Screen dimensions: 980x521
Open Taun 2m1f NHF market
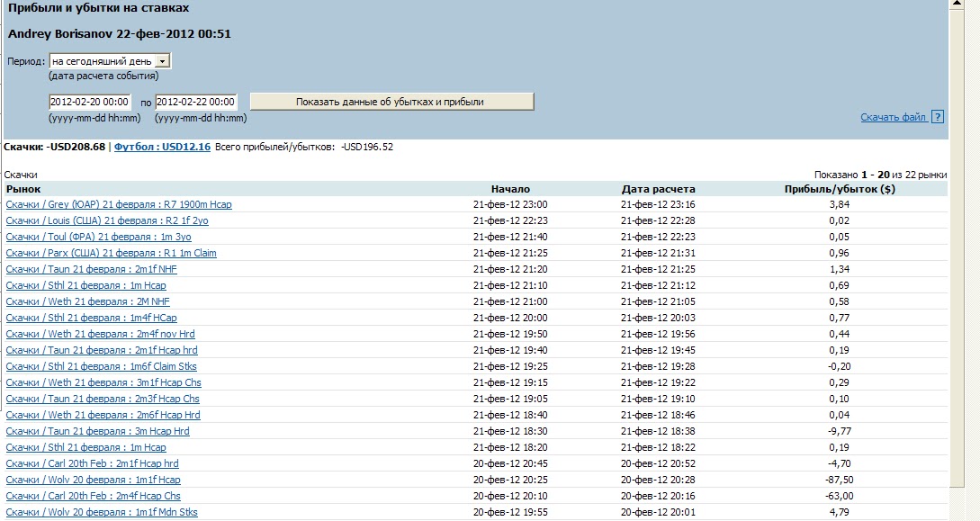pos(91,269)
